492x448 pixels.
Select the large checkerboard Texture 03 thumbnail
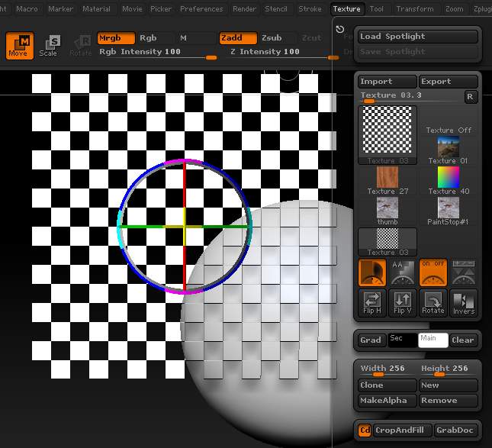point(387,135)
